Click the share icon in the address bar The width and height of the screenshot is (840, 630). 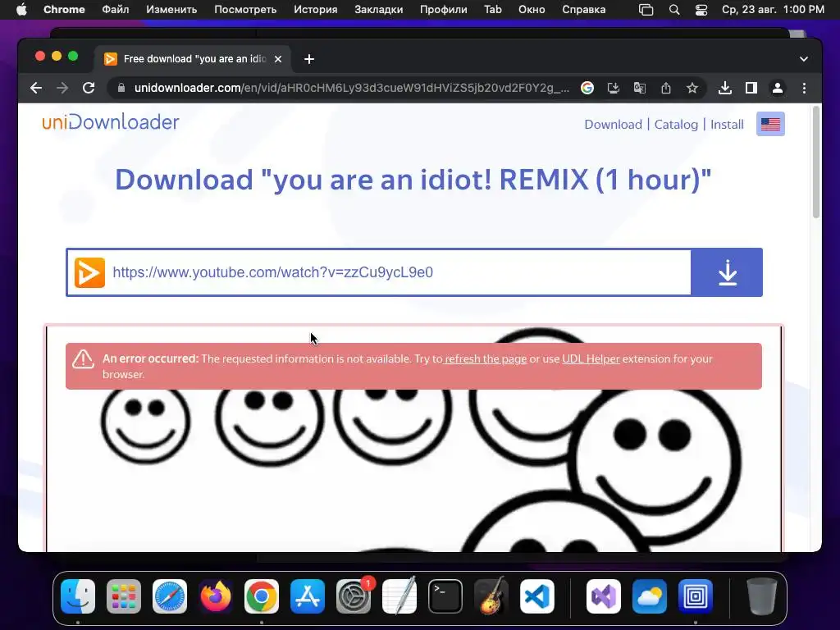tap(666, 88)
